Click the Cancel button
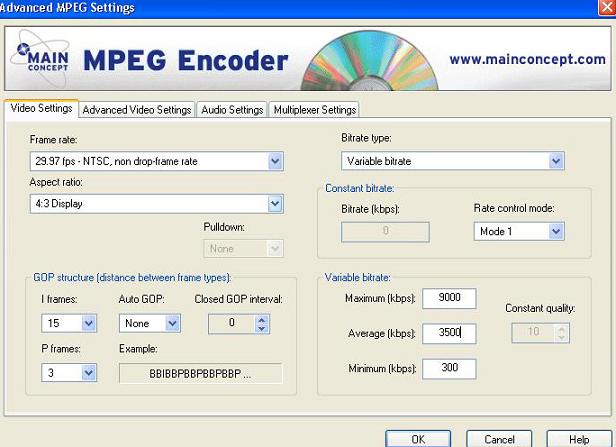 pos(499,439)
